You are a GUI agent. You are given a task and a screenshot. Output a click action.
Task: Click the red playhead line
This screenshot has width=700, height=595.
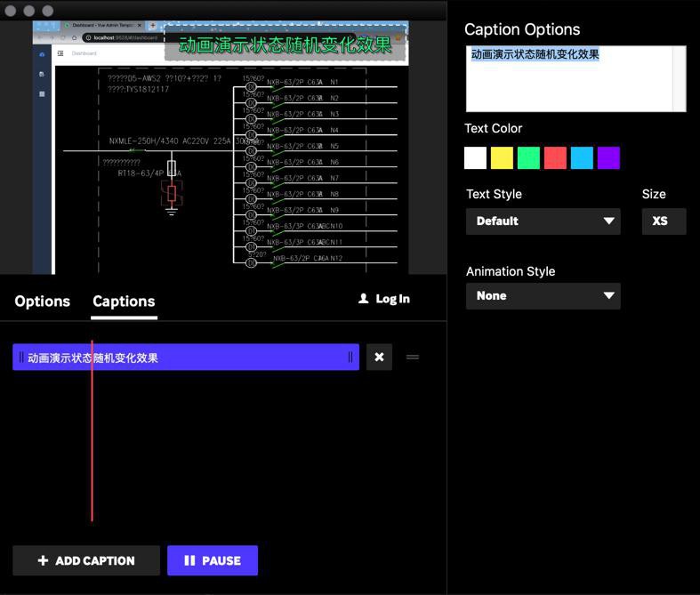coord(92,430)
